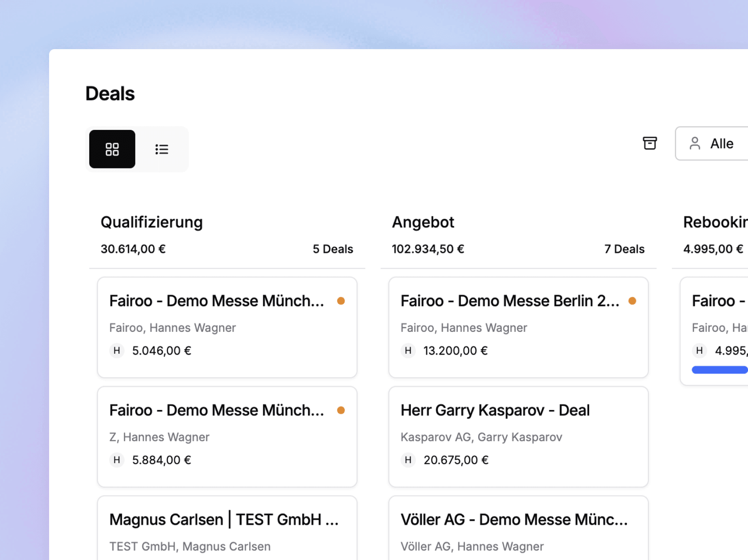Click H avatar on the 5.046,00 € deal
748x560 pixels.
[117, 351]
